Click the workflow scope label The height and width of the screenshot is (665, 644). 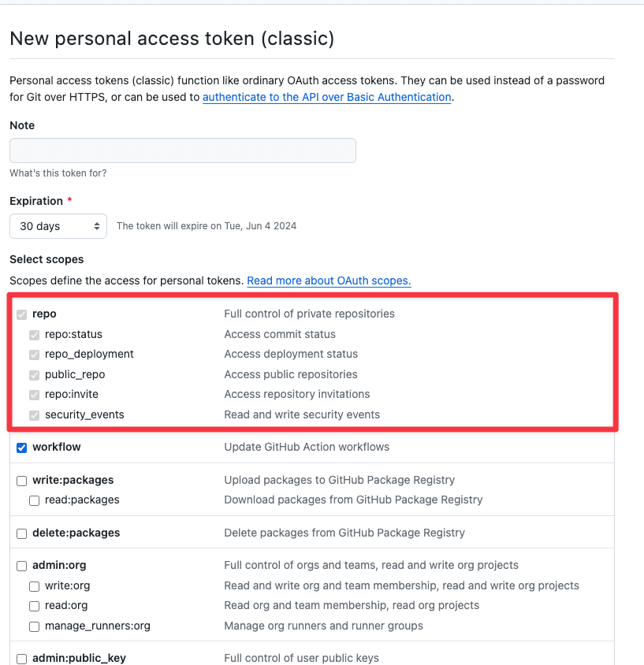[x=57, y=448]
